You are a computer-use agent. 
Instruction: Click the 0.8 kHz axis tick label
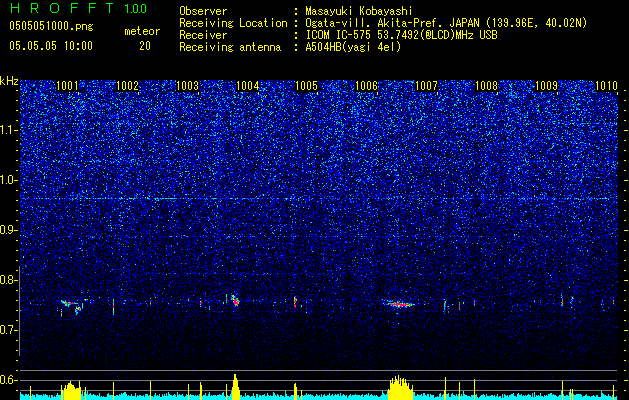(x=9, y=280)
